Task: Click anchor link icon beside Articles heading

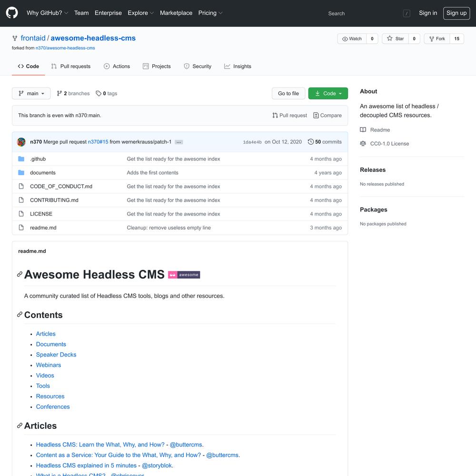Action: tap(20, 426)
